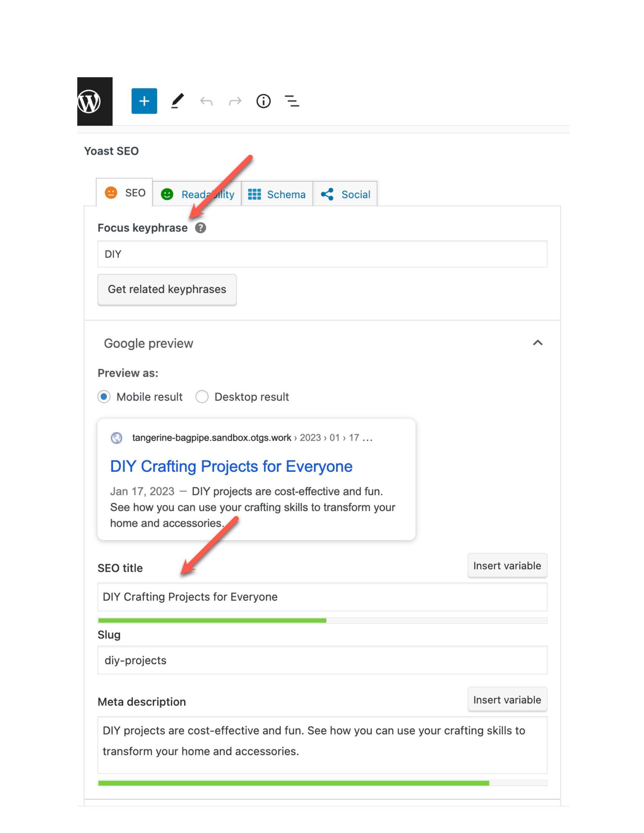Open the list view outline icon
This screenshot has width=644, height=833.
pyautogui.click(x=292, y=101)
